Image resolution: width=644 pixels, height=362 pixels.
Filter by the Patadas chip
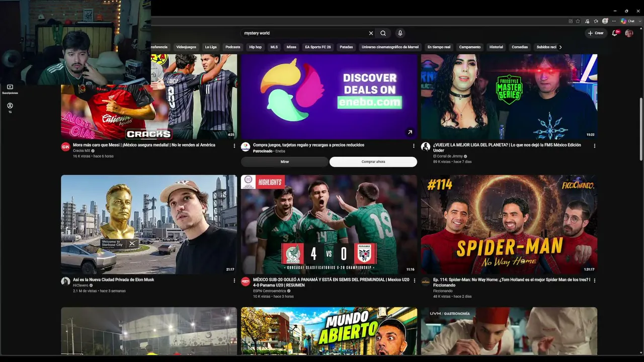pos(346,47)
